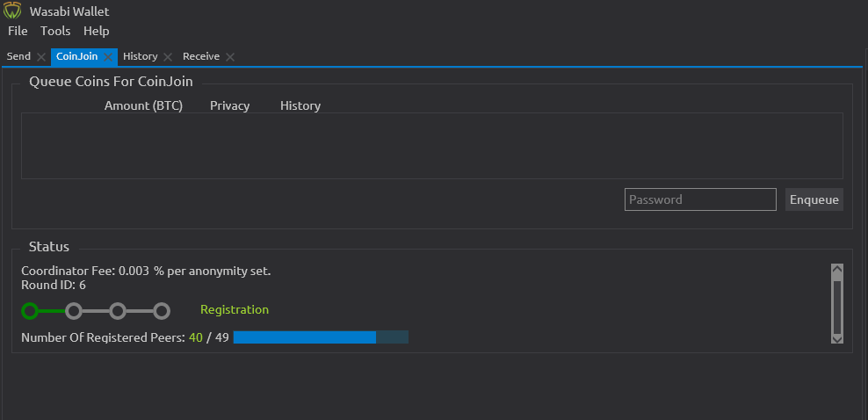The width and height of the screenshot is (868, 420).
Task: Click the Status panel scroll up arrow
Action: (836, 271)
